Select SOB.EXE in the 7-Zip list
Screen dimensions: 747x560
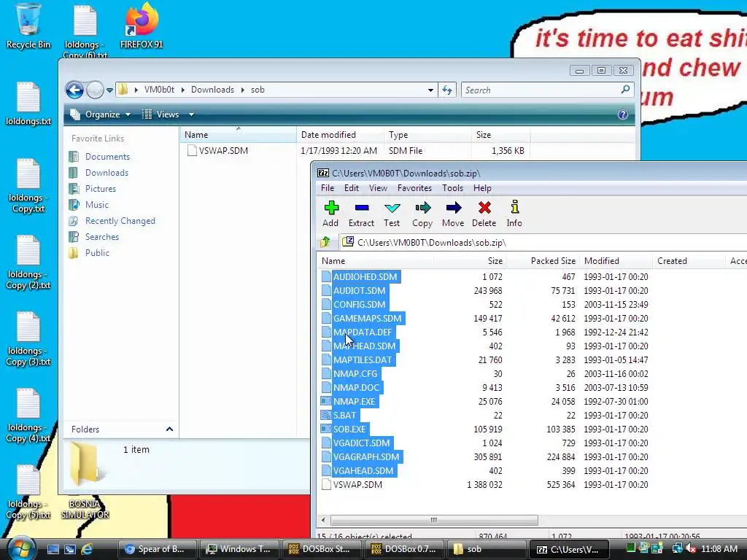[349, 429]
